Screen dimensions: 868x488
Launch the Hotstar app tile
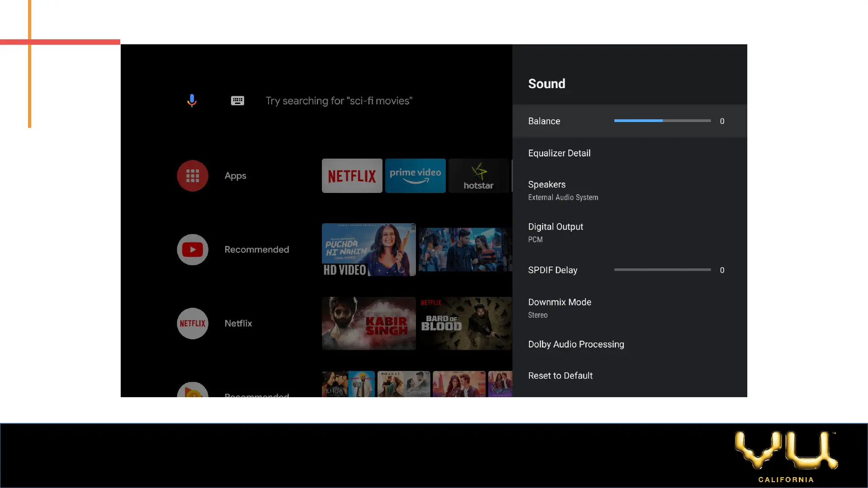[x=478, y=176]
